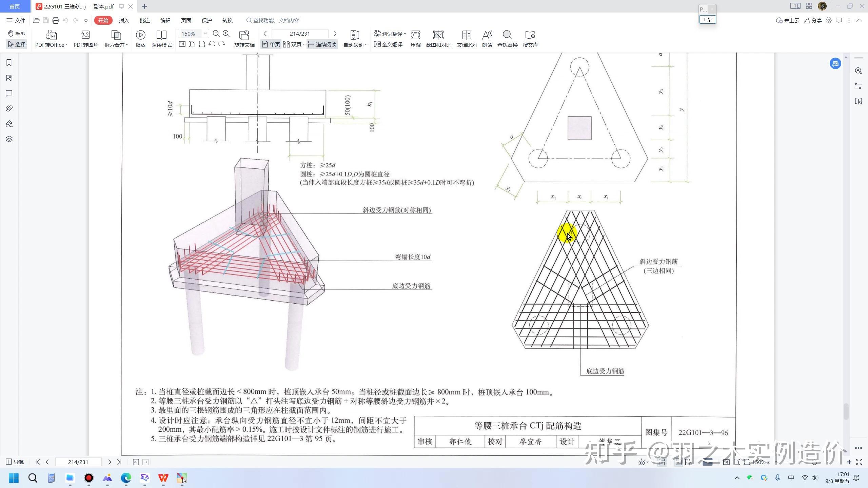Switch to the 编辑 edit tab

pyautogui.click(x=165, y=20)
